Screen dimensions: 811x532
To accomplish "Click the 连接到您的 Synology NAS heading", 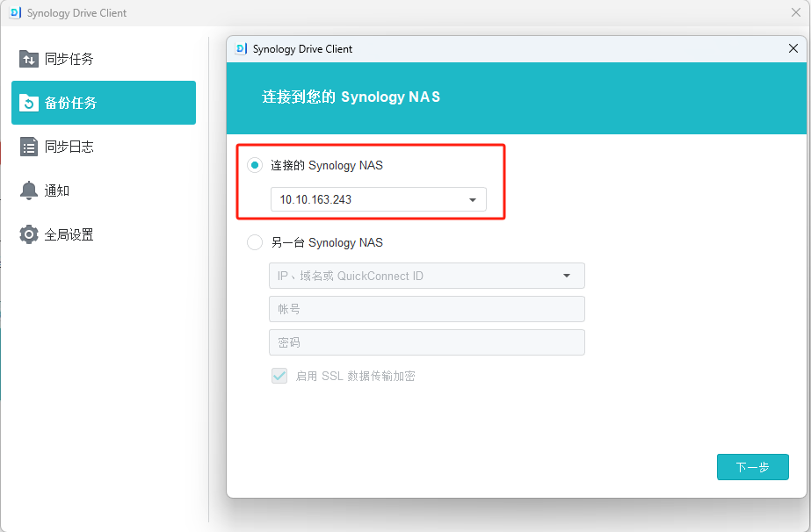I will click(351, 97).
